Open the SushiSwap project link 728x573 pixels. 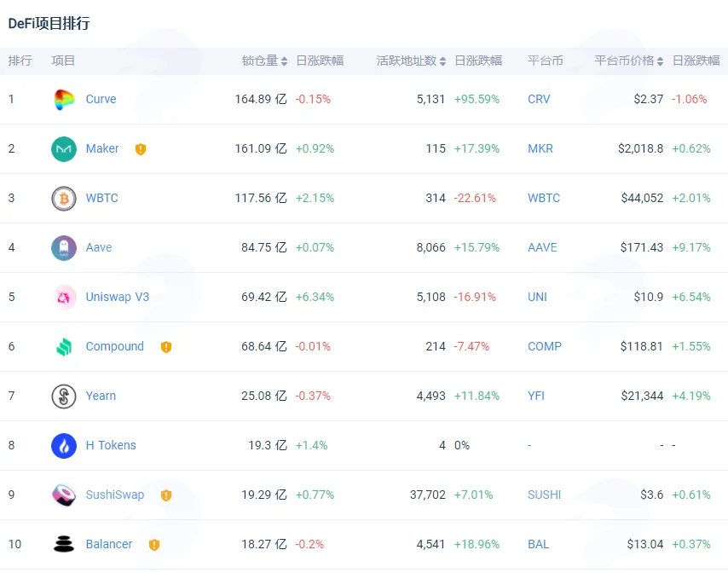pyautogui.click(x=115, y=495)
